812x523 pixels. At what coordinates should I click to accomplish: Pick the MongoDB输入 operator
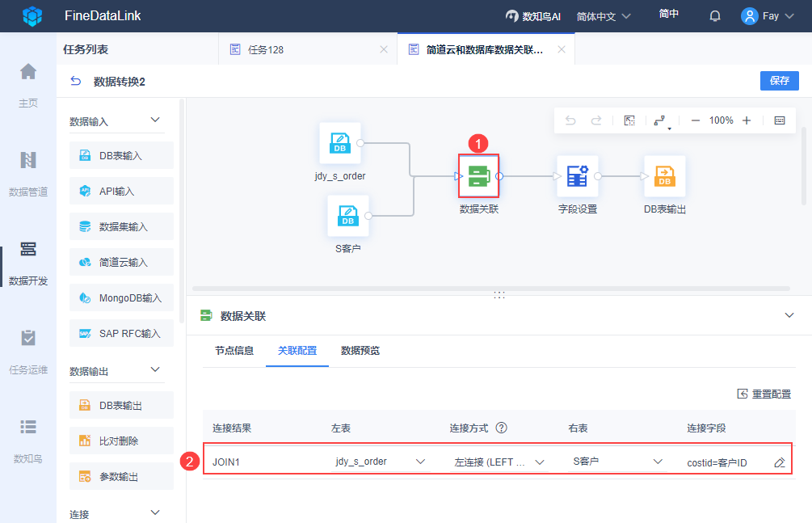(121, 297)
